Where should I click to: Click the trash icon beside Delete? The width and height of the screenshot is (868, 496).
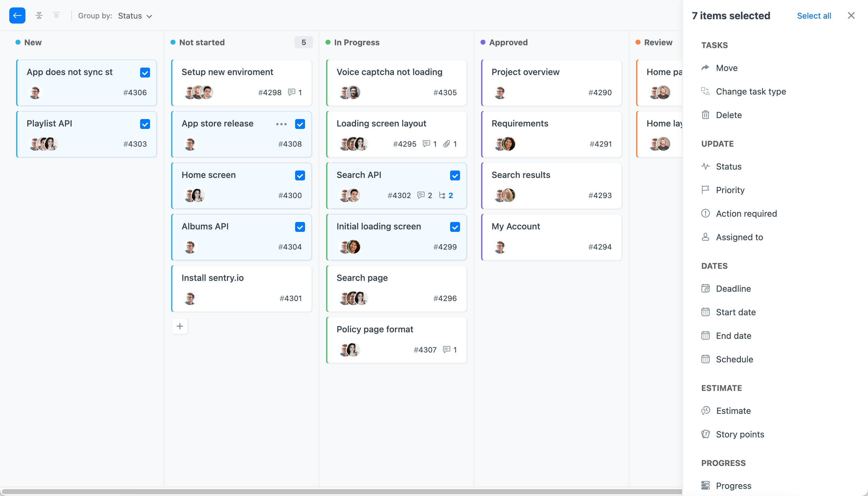(x=706, y=115)
